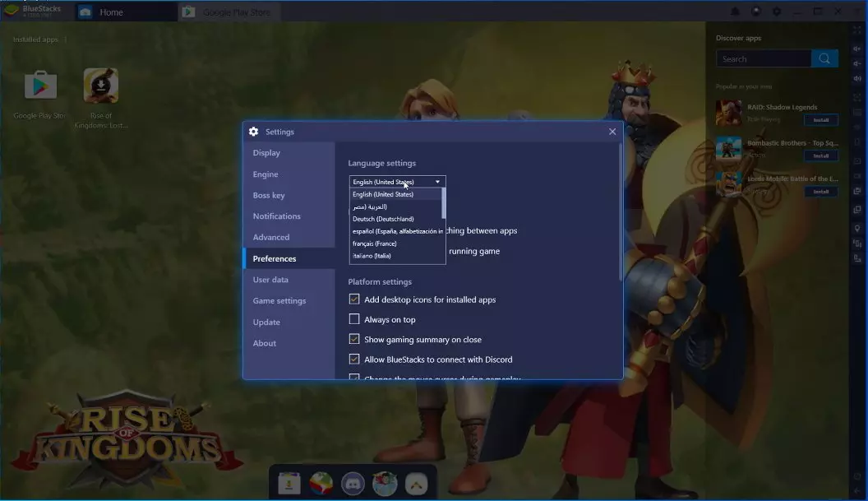
Task: Enable the Always on top checkbox
Action: coord(354,319)
